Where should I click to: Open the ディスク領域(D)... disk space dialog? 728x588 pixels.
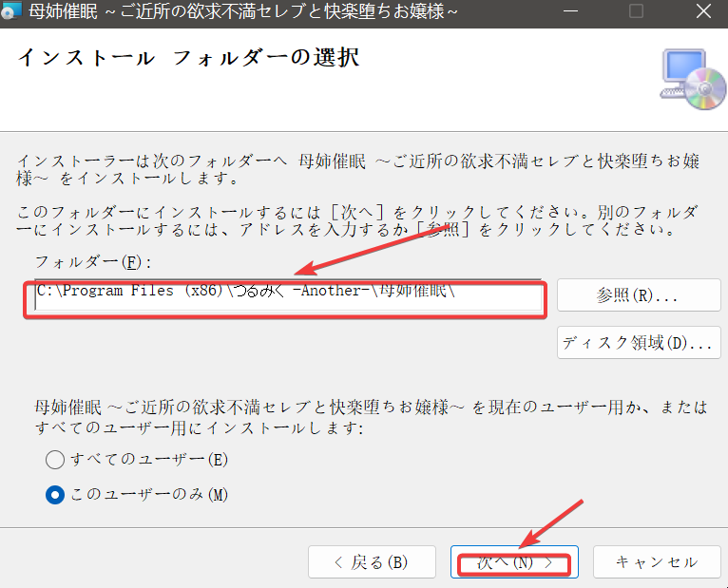tap(639, 343)
